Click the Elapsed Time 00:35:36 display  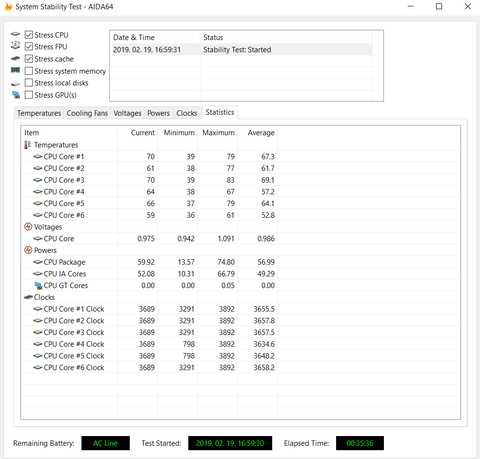[360, 443]
